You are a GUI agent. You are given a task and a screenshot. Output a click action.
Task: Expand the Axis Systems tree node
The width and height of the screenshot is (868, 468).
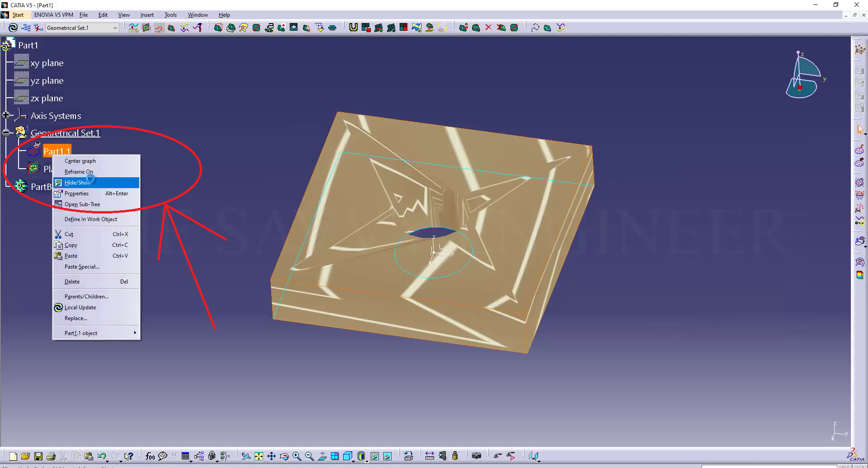[x=6, y=116]
